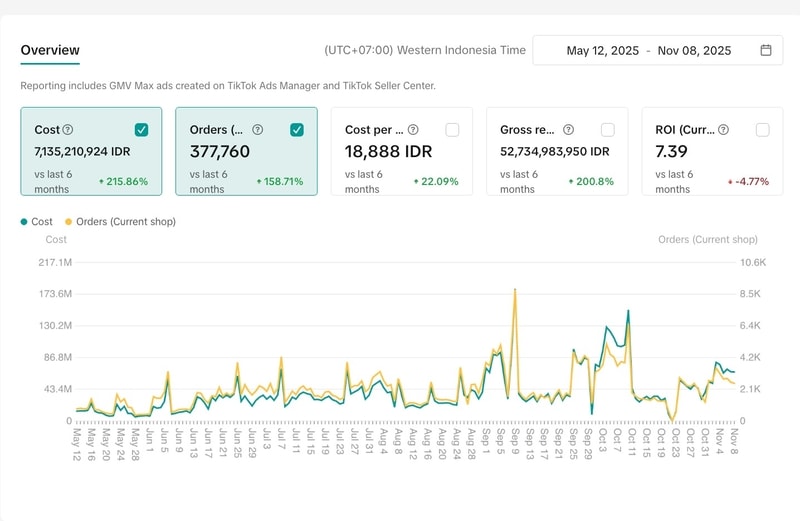Uncheck the Orders metric checkbox
The width and height of the screenshot is (800, 521).
coord(297,130)
